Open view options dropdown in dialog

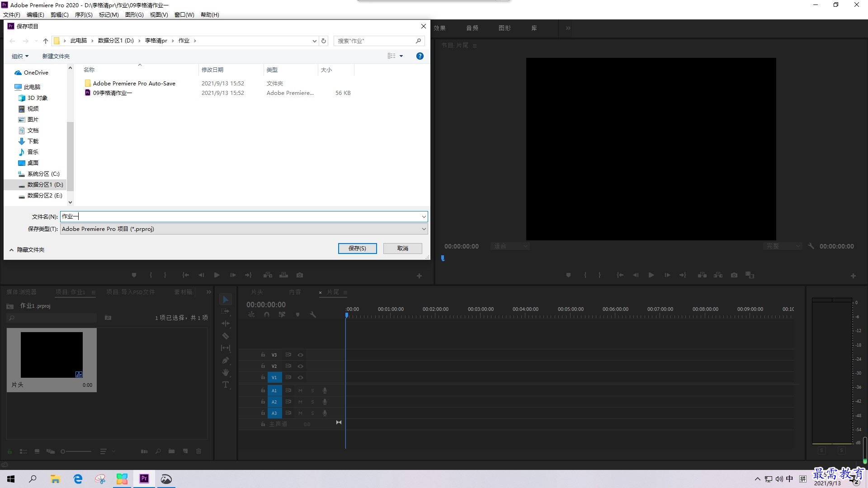[x=401, y=56]
